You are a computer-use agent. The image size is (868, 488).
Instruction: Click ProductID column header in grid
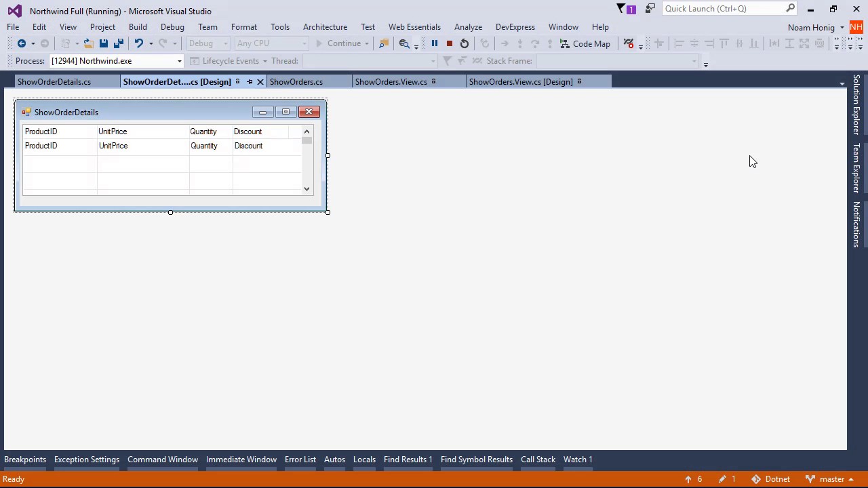pyautogui.click(x=60, y=131)
